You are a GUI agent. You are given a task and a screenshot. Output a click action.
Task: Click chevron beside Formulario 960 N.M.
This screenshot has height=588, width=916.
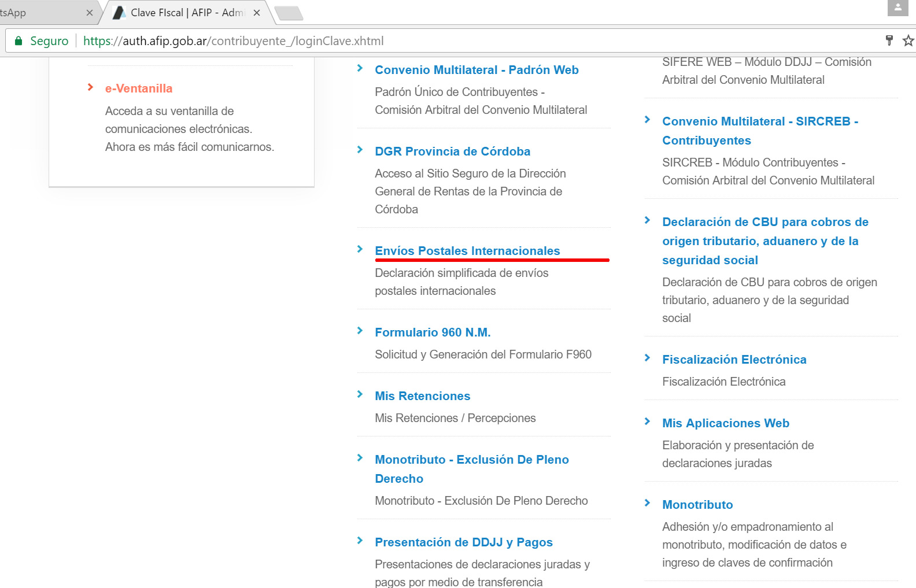[360, 331]
